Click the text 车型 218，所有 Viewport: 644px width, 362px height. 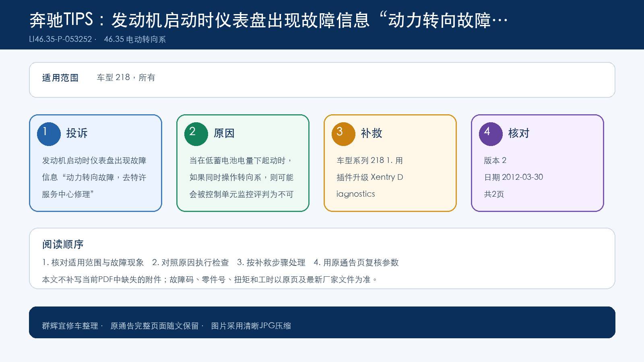(126, 77)
